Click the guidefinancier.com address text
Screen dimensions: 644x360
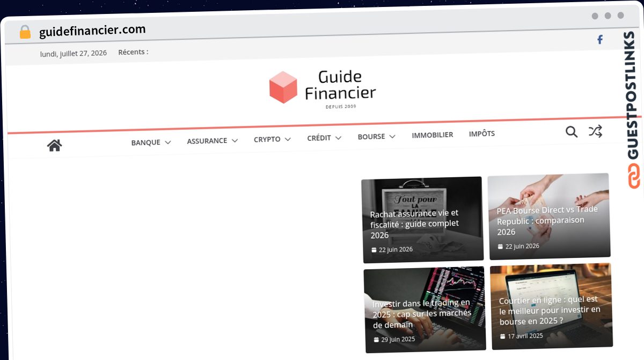(x=92, y=31)
